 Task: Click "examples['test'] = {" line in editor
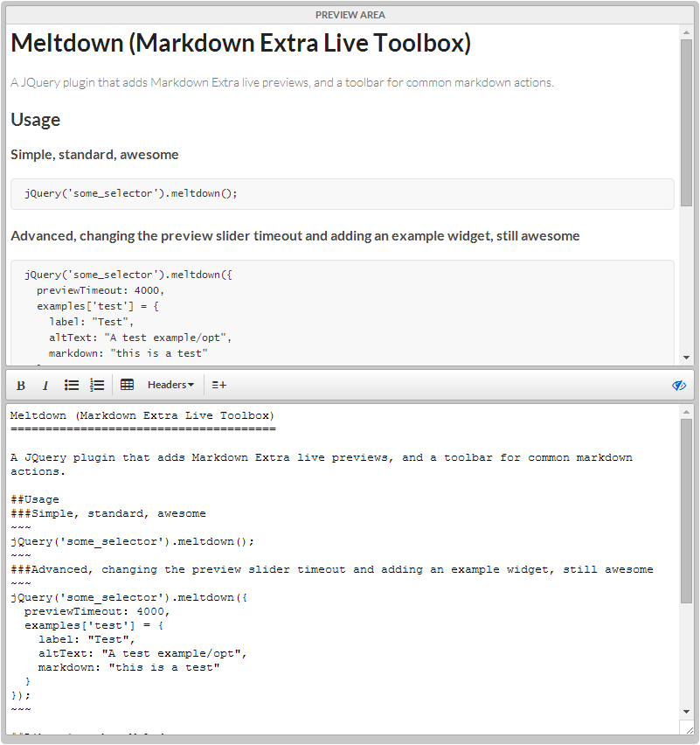click(94, 625)
